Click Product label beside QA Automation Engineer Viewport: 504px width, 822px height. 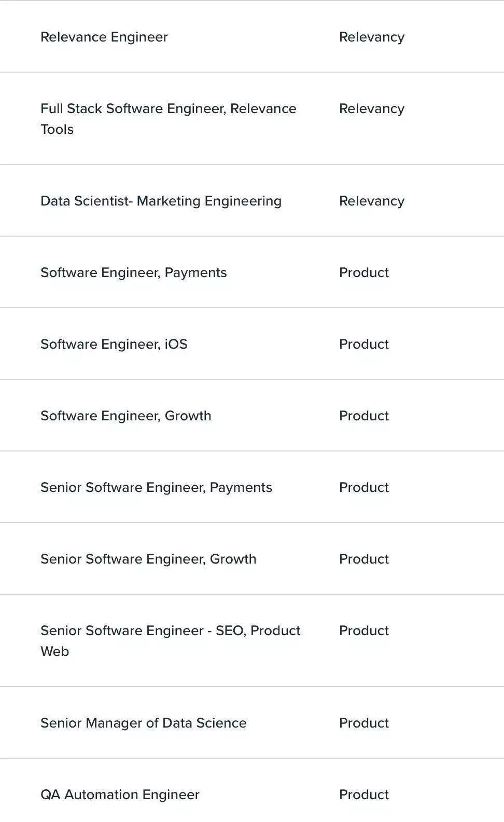[x=363, y=794]
